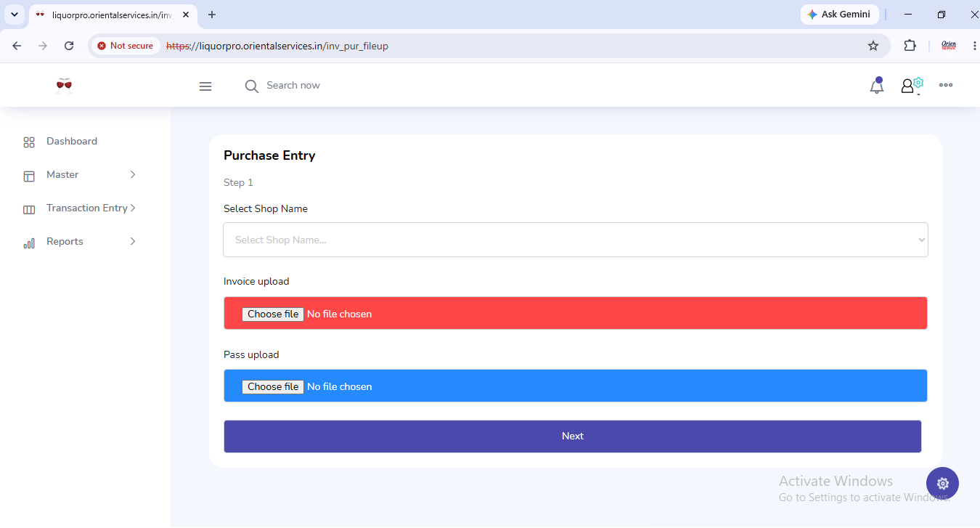Viewport: 980px width, 528px height.
Task: Open the browser extensions puzzle icon
Action: [910, 46]
